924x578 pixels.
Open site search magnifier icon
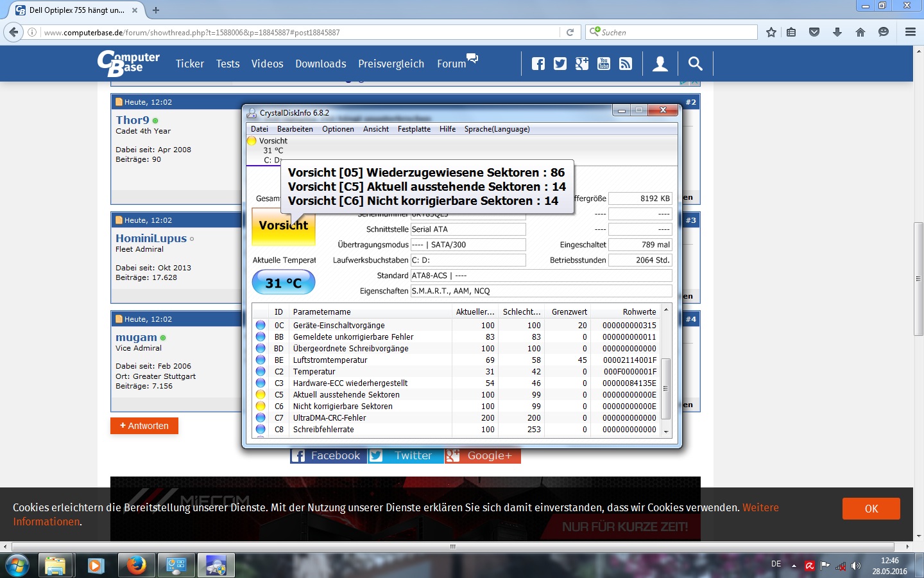(x=695, y=64)
